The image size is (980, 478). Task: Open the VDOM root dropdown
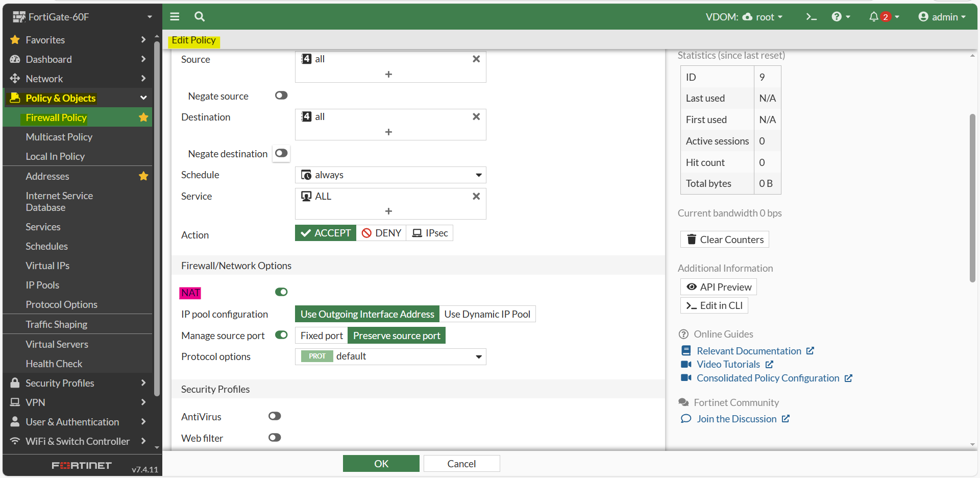click(744, 17)
